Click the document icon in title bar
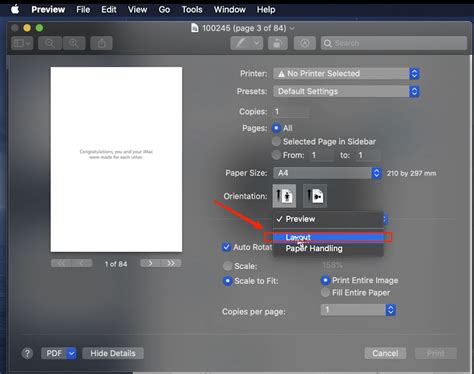Image resolution: width=474 pixels, height=374 pixels. [195, 28]
